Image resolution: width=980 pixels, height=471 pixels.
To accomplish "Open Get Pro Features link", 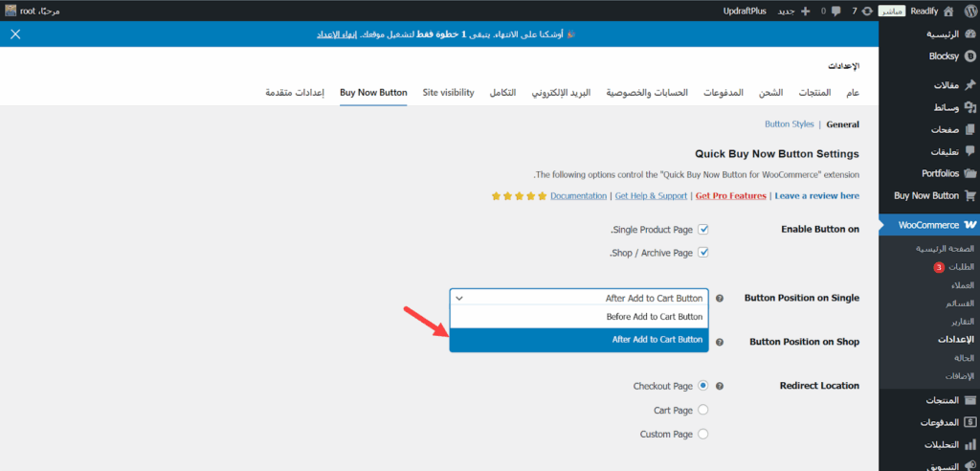I will (730, 196).
